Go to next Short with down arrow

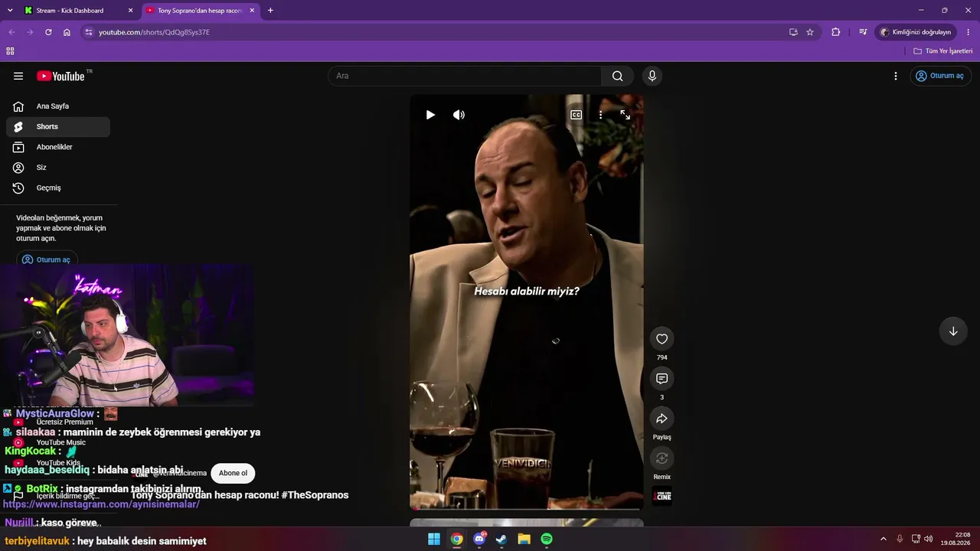tap(953, 331)
